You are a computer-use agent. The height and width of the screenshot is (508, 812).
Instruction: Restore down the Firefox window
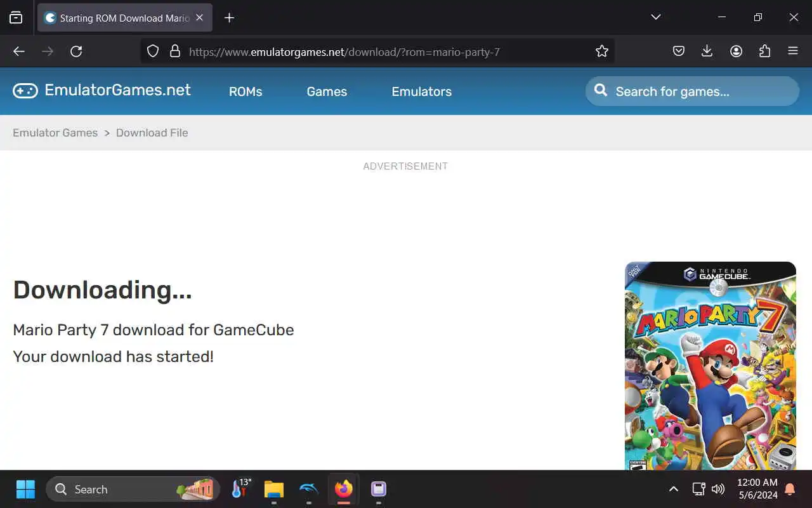pos(758,17)
